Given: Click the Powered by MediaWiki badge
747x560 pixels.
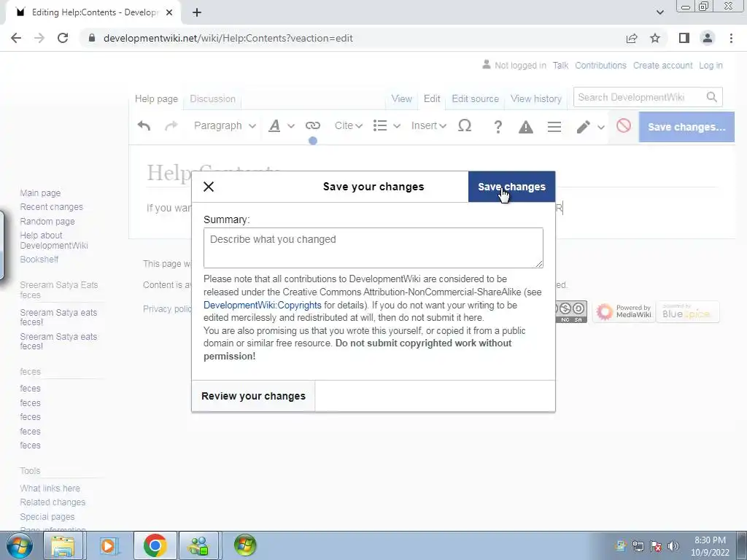Looking at the screenshot, I should point(624,312).
